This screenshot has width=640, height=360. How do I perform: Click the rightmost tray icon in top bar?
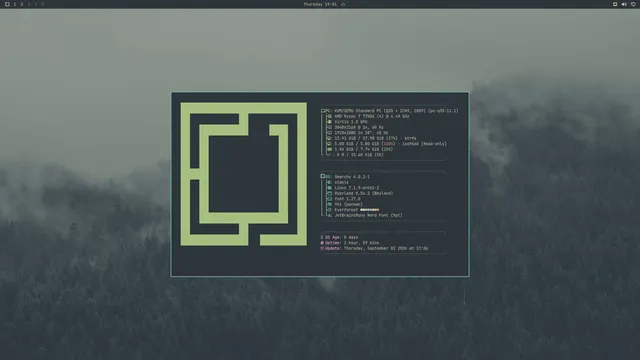click(633, 4)
